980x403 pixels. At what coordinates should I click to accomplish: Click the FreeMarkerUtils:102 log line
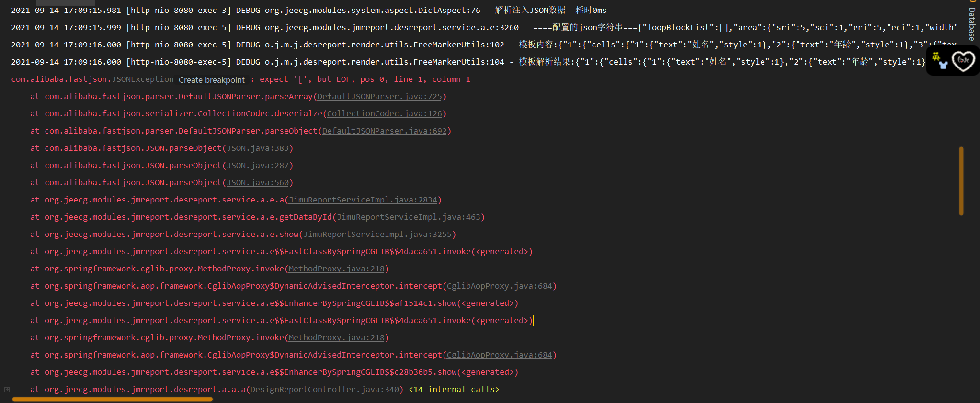(484, 45)
